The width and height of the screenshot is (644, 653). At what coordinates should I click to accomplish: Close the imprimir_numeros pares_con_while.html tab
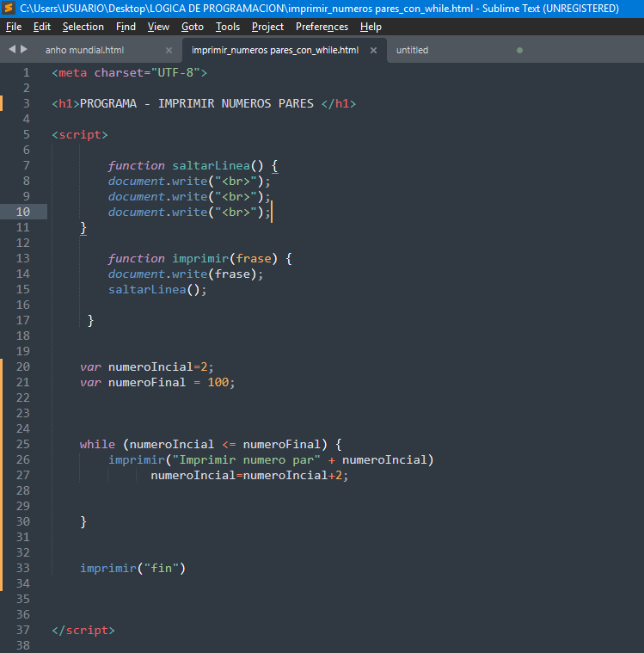(373, 51)
